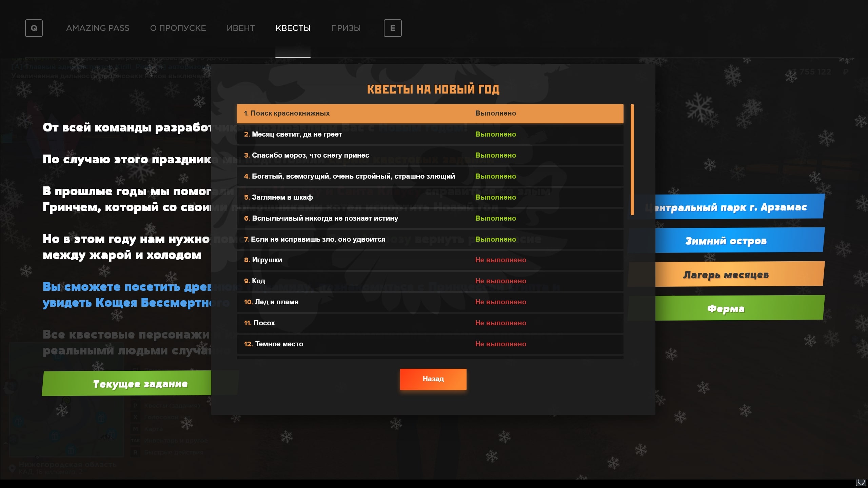Click the Назад button

pyautogui.click(x=433, y=379)
